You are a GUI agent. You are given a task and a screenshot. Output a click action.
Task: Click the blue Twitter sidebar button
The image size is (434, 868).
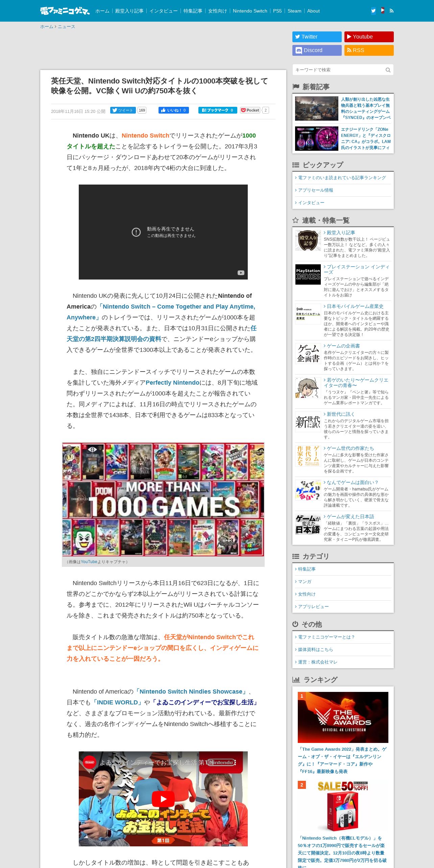click(x=317, y=37)
